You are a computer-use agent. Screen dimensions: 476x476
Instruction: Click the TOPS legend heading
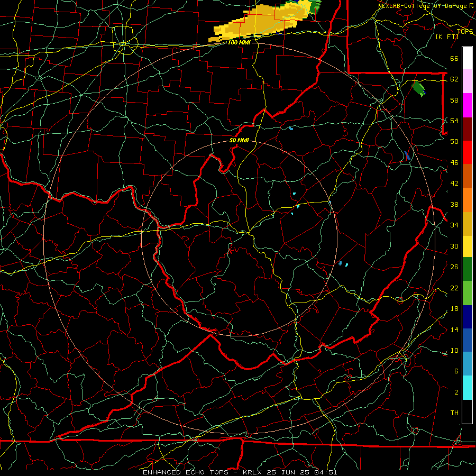(x=465, y=31)
